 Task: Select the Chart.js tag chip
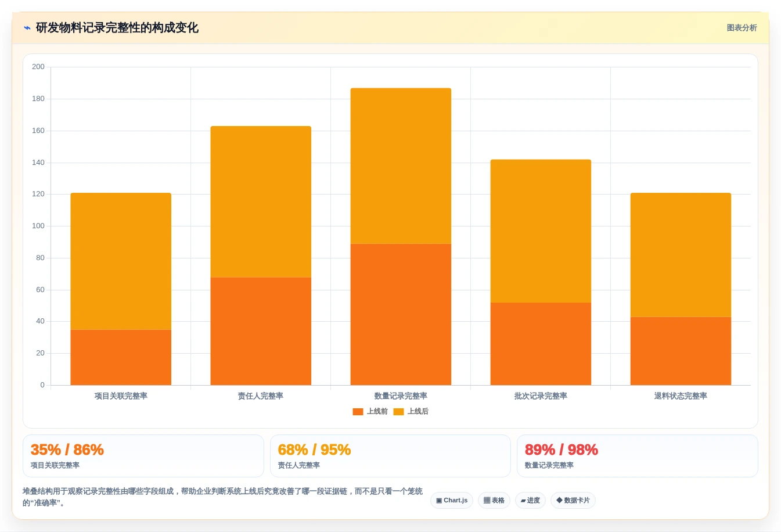point(452,501)
